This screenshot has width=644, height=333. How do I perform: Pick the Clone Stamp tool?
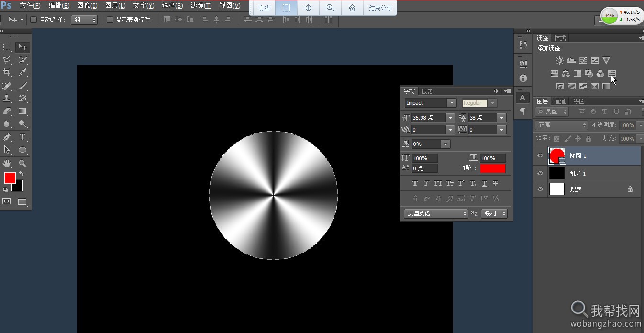[7, 99]
